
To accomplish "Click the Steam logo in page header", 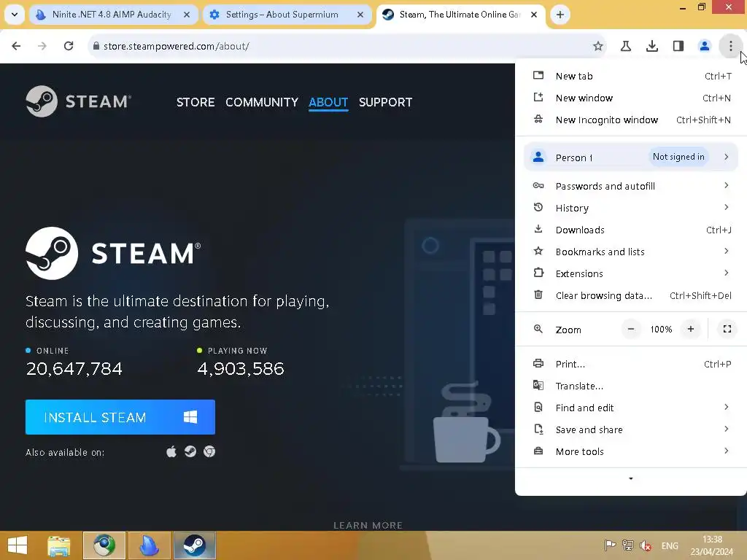I will pyautogui.click(x=79, y=101).
